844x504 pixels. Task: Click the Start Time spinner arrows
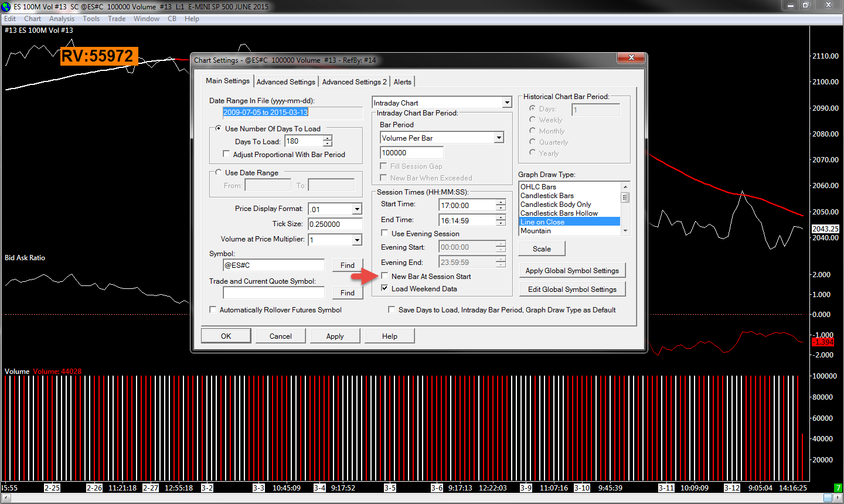click(x=501, y=205)
